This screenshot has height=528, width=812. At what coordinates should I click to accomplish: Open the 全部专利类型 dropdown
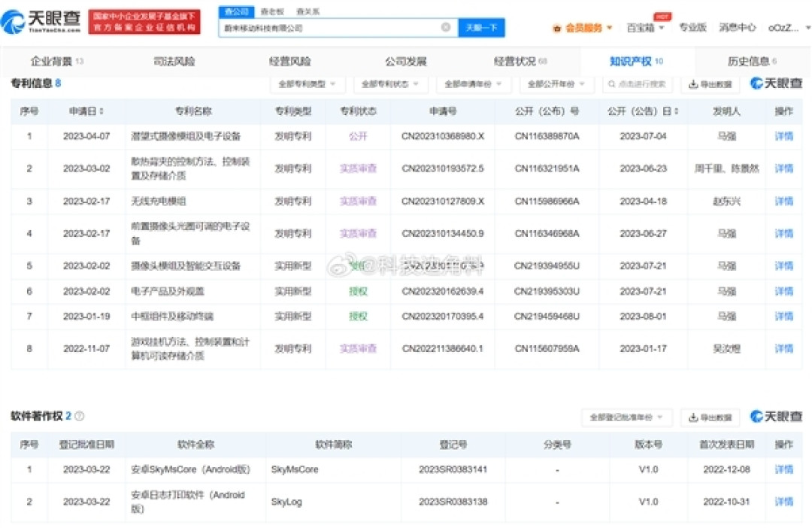pos(308,84)
